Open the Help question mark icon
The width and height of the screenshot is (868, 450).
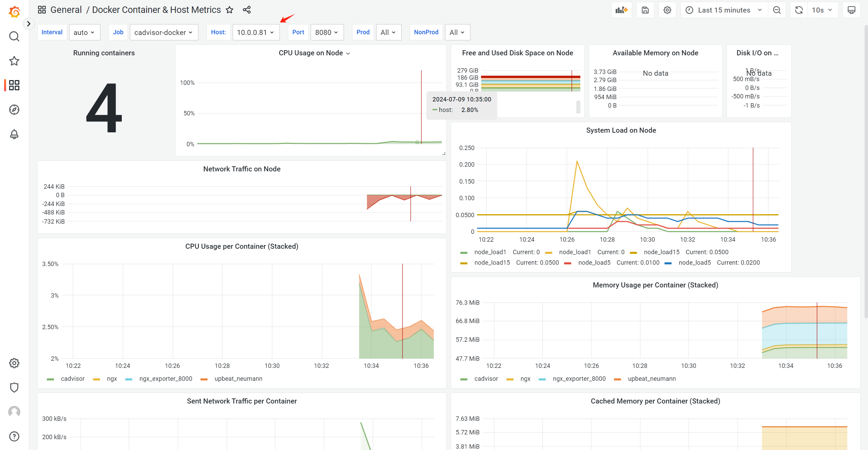click(14, 436)
